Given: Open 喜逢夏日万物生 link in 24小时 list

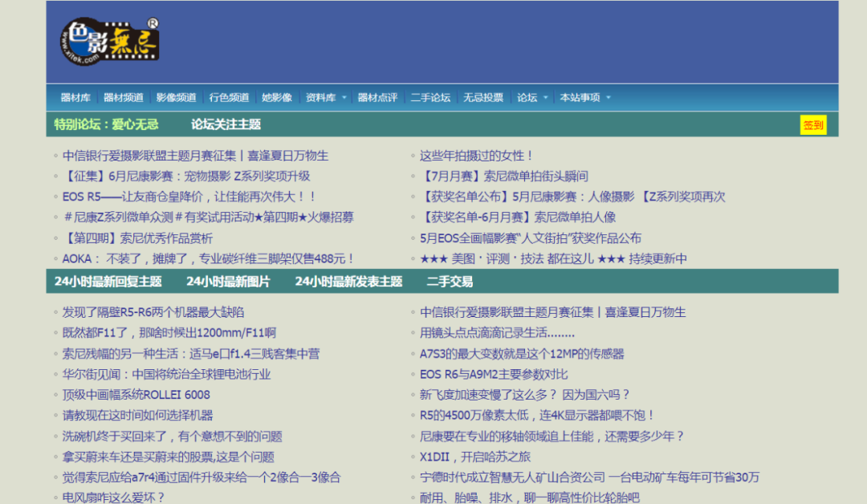Looking at the screenshot, I should tap(552, 312).
